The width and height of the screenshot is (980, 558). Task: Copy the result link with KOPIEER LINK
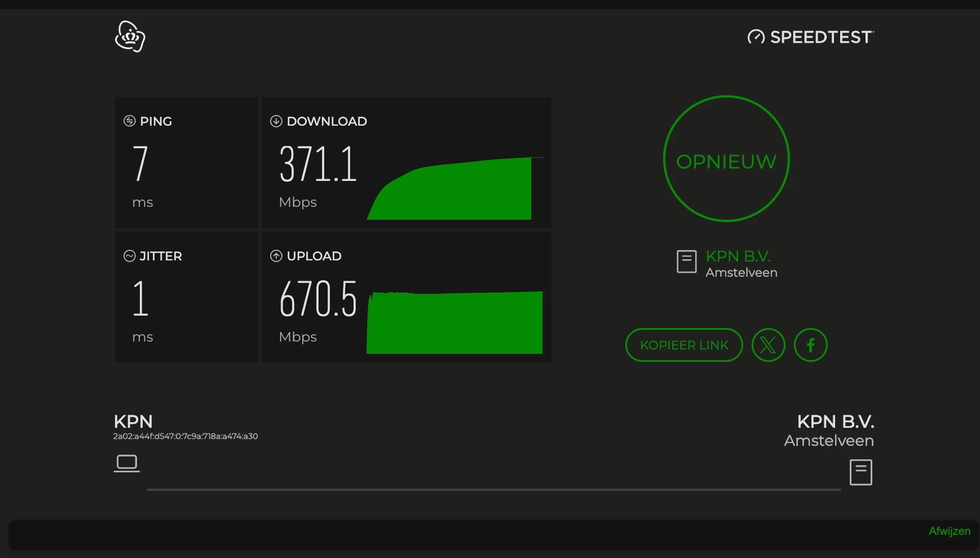coord(684,345)
